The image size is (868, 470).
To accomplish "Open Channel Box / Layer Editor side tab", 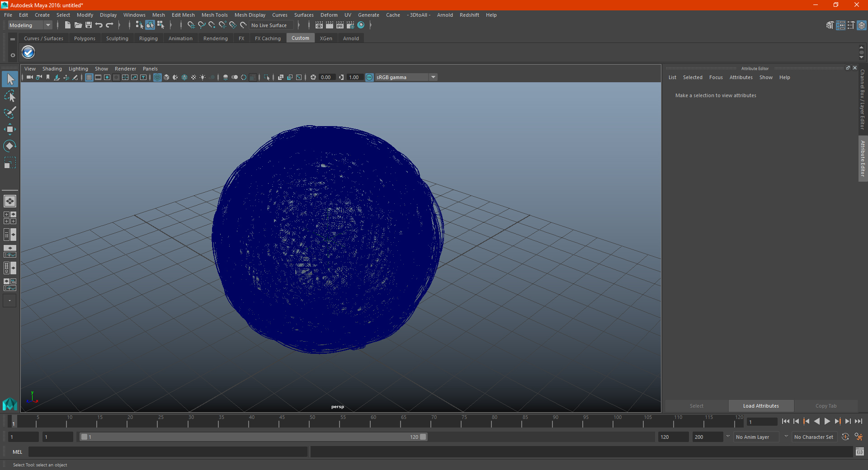I will 863,99.
